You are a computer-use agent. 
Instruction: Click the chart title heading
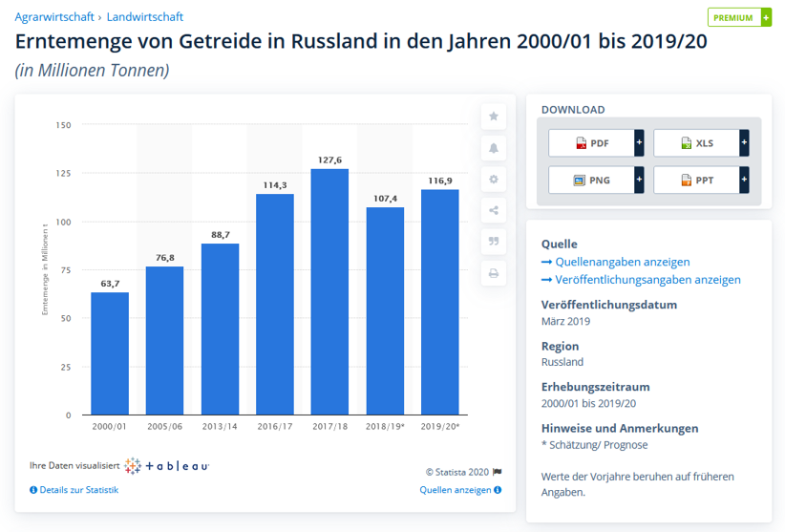point(361,41)
